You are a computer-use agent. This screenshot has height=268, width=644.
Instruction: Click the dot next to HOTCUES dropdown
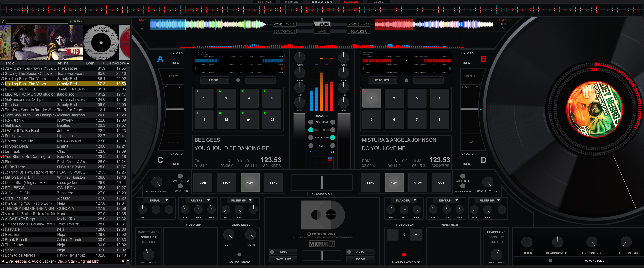[406, 80]
